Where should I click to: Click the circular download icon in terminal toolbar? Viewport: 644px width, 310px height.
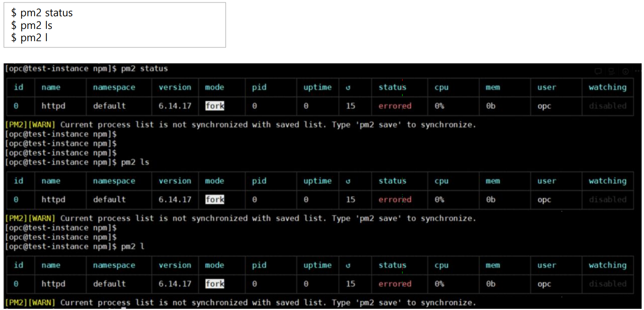625,71
